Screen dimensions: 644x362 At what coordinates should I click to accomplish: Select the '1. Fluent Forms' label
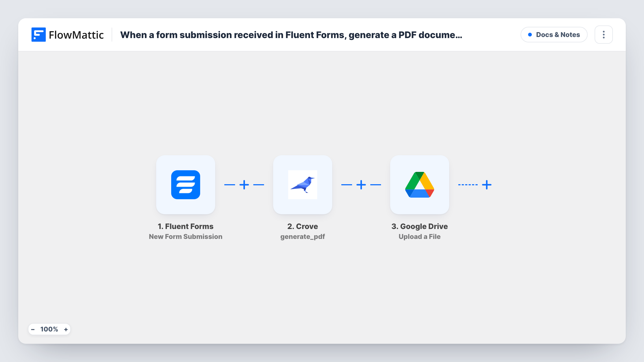(186, 226)
